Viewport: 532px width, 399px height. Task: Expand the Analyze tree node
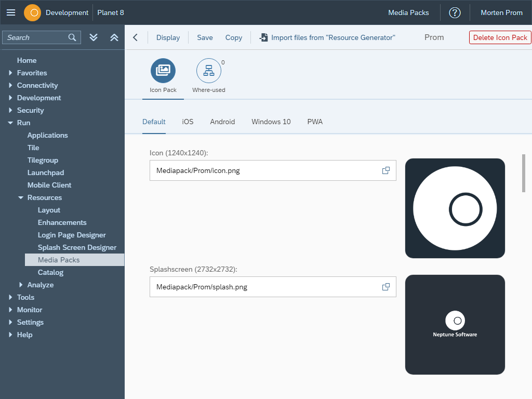pos(21,285)
